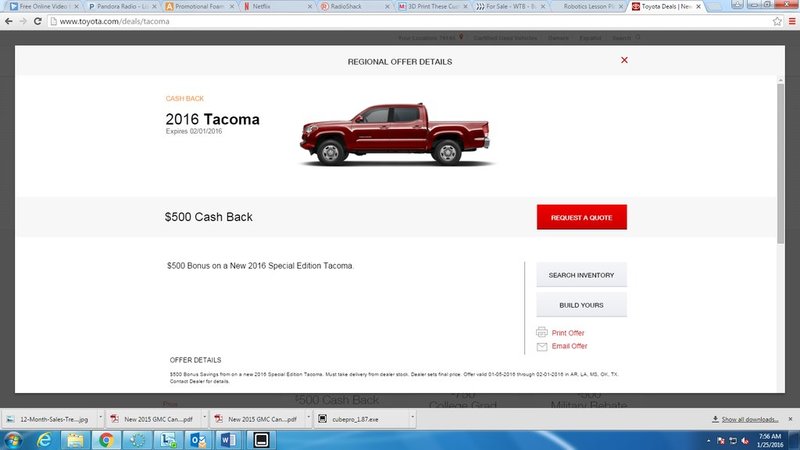Expand options for cubepro_1.87.exe download
Image resolution: width=800 pixels, height=450 pixels.
coord(413,418)
